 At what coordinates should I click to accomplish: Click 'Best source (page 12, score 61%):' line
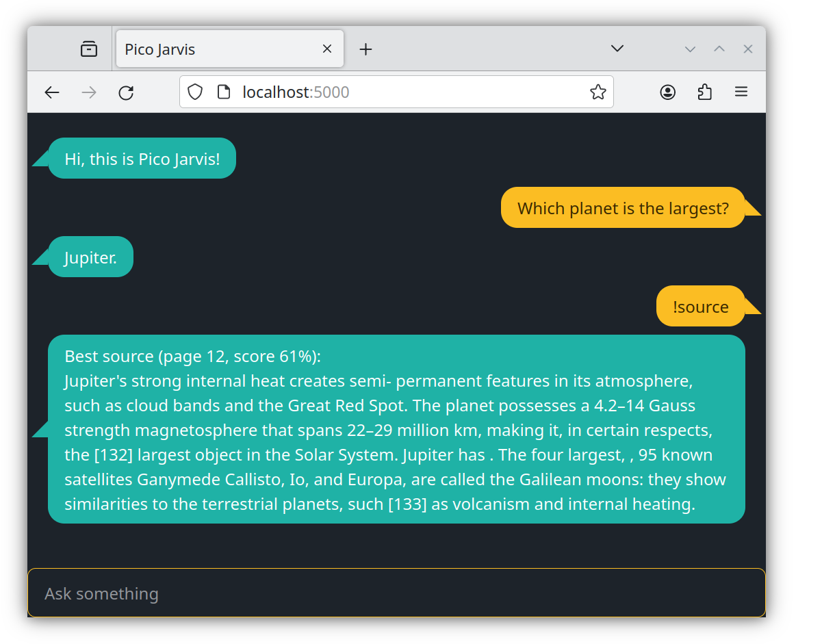[193, 357]
